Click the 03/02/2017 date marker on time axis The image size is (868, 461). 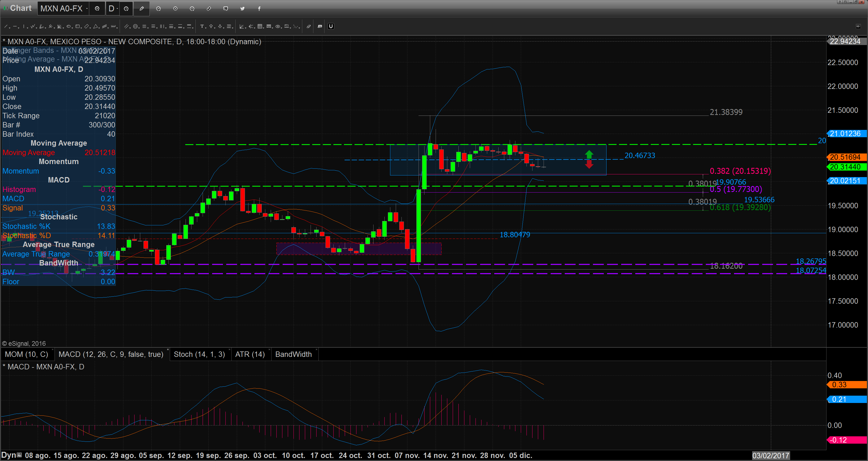click(771, 455)
